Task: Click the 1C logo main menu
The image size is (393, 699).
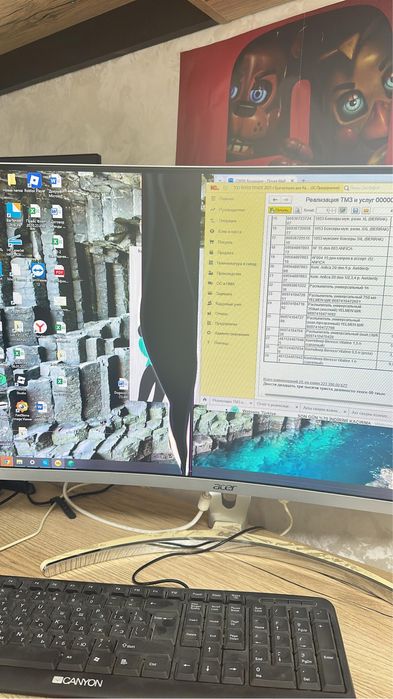Action: 214,188
